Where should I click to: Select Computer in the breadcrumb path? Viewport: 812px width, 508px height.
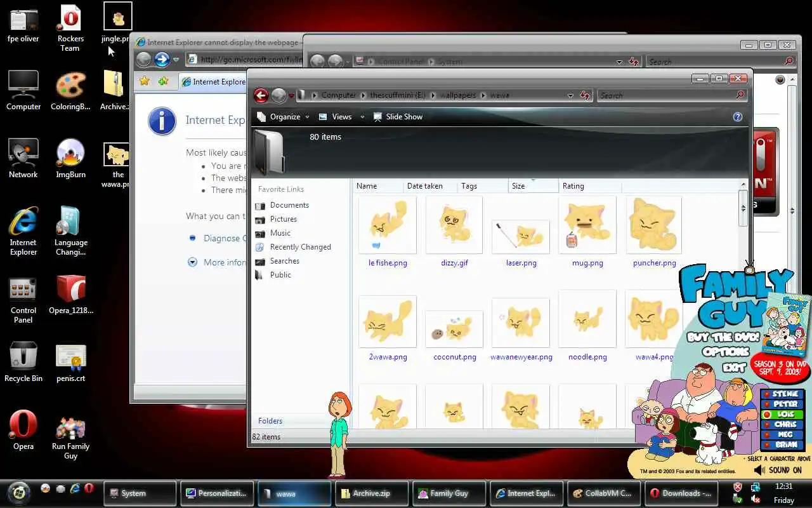(338, 95)
